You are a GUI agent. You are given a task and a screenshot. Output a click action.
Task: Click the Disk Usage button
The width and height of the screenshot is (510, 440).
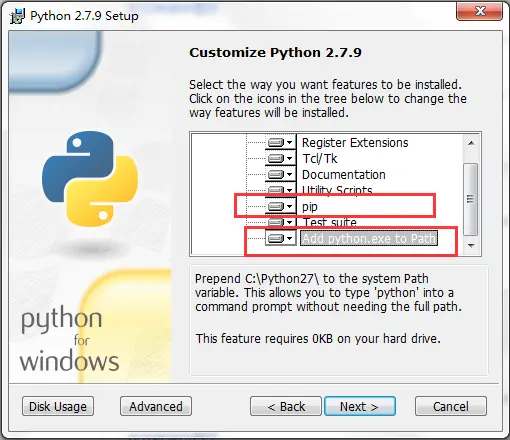click(x=58, y=406)
